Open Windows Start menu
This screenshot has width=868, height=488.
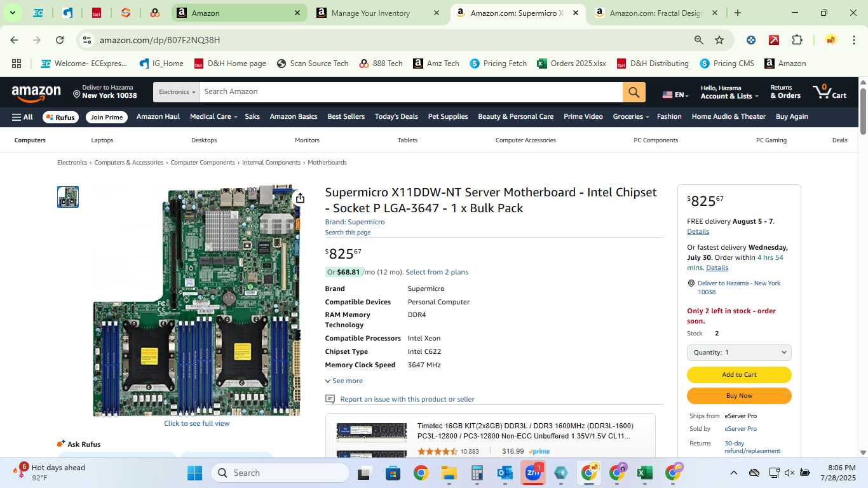click(194, 473)
